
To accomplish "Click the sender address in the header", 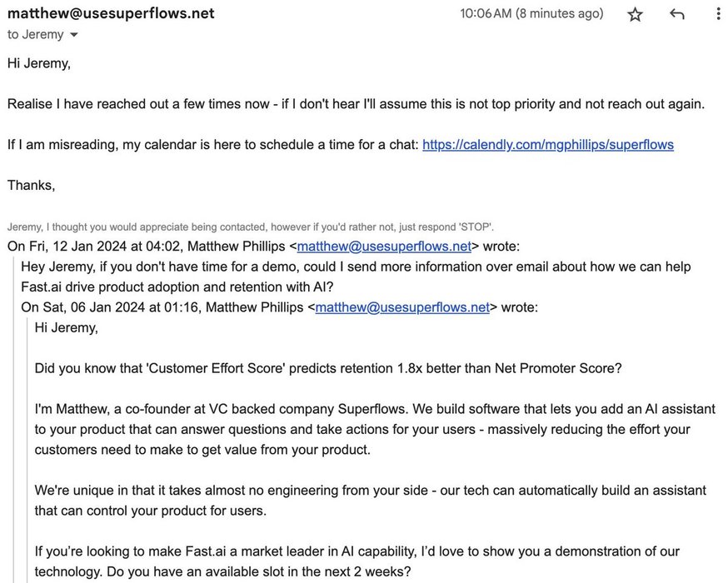I will (111, 13).
